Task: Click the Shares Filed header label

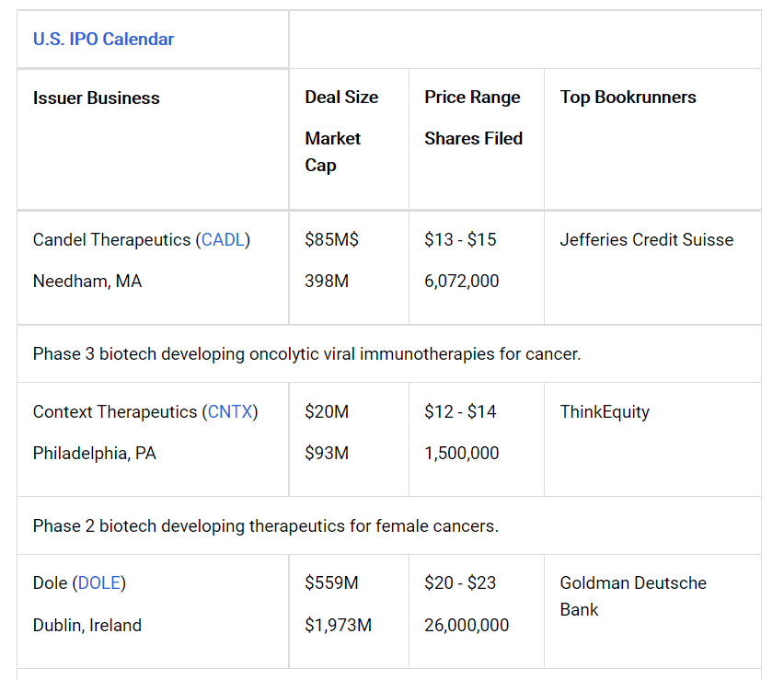Action: [473, 138]
